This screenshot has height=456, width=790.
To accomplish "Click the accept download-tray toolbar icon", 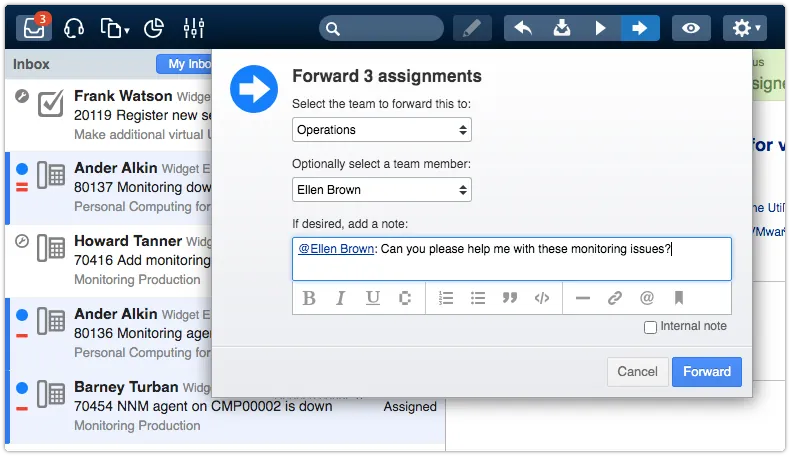I will 562,28.
